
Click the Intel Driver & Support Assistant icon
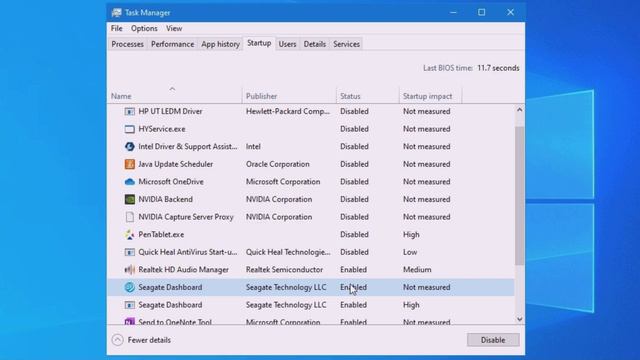coord(129,147)
